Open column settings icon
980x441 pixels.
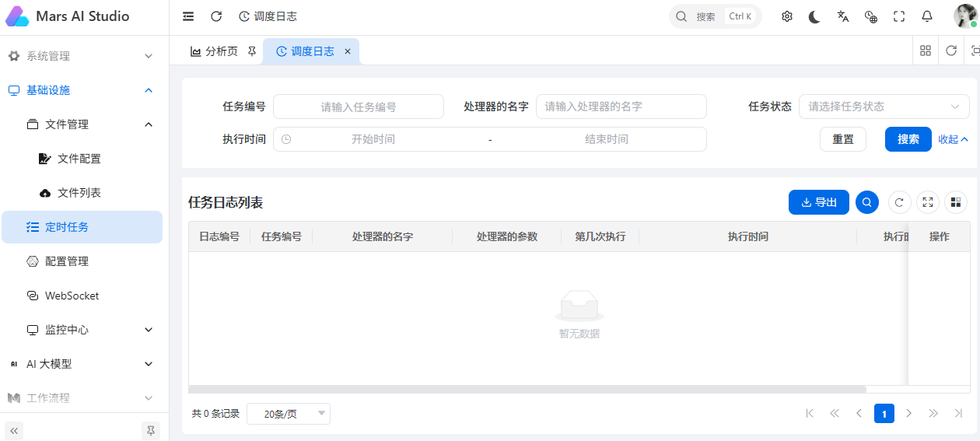pyautogui.click(x=956, y=202)
